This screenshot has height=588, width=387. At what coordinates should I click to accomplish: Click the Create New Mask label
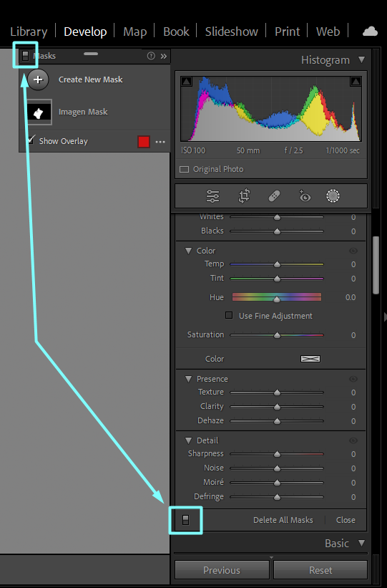[x=90, y=79]
